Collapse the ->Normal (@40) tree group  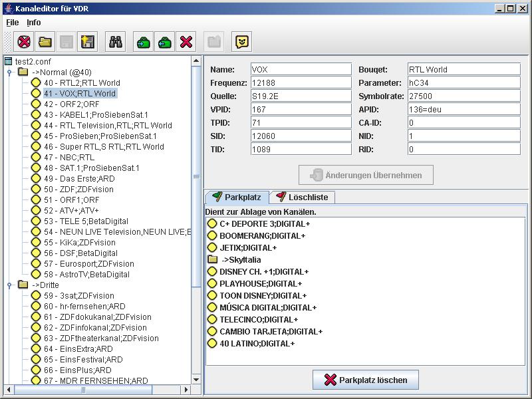(x=9, y=72)
